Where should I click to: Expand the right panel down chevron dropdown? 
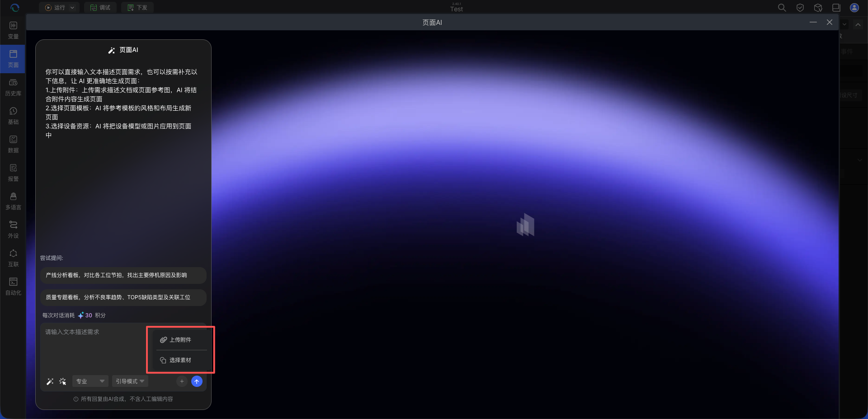click(x=844, y=25)
